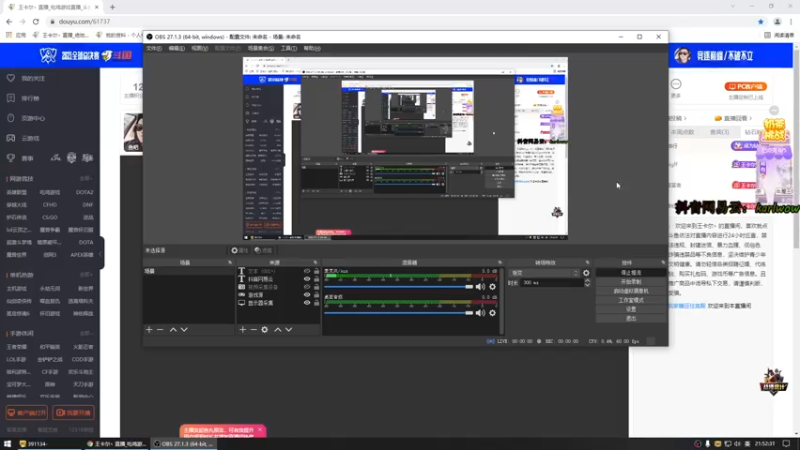Image resolution: width=800 pixels, height=450 pixels.
Task: Open transition properties via the gear icon
Action: click(586, 273)
